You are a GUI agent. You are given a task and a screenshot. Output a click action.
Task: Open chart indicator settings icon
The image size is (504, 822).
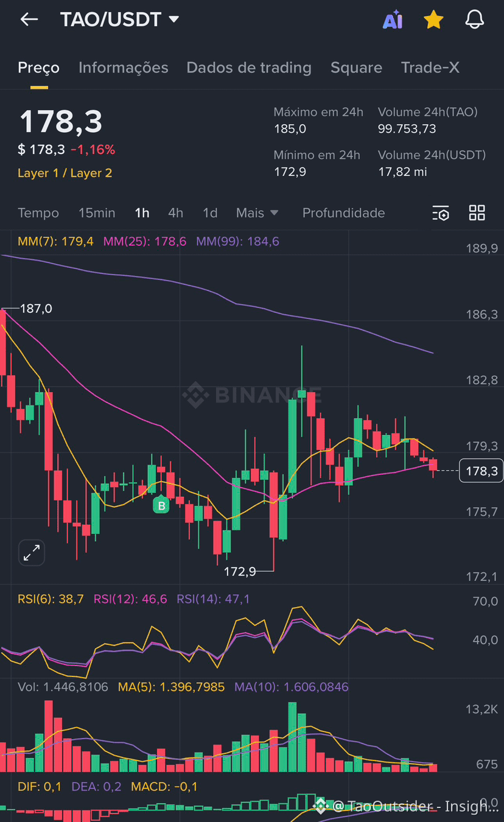coord(441,213)
